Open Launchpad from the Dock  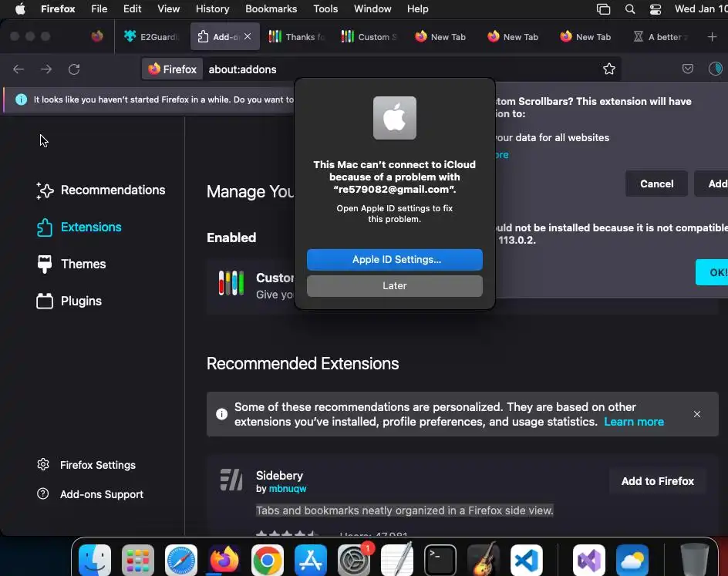pyautogui.click(x=138, y=560)
